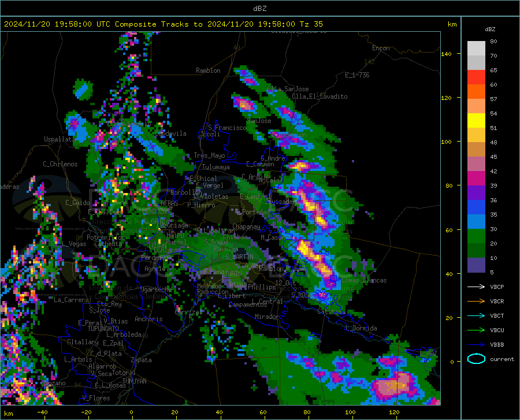Click the blue VBBB arrow legend icon
520x420 pixels.
pos(476,345)
